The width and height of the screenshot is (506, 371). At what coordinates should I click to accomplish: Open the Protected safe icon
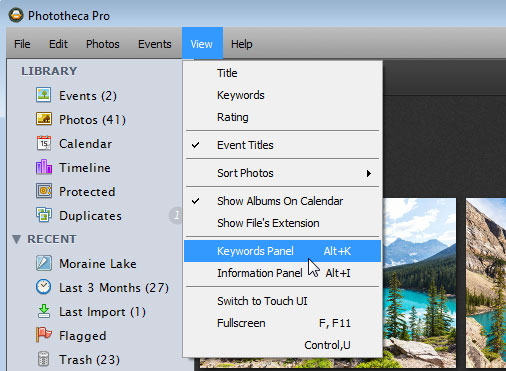coord(44,191)
